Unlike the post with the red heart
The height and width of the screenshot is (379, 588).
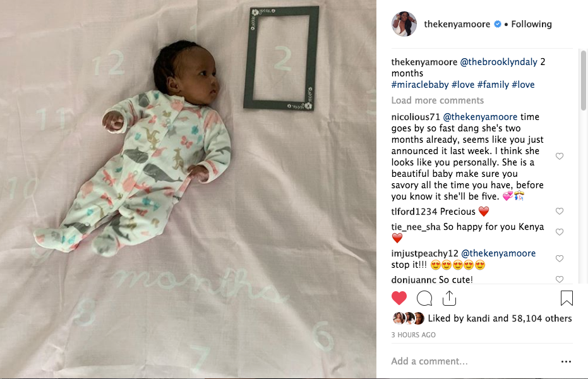399,298
